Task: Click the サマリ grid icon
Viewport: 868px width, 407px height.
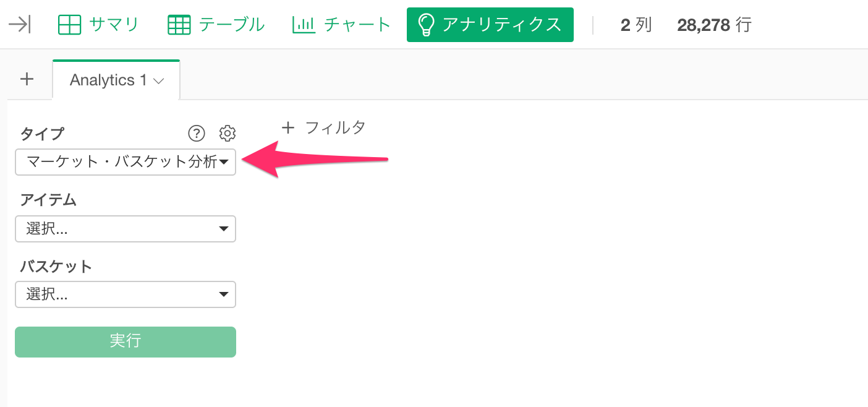Action: pos(69,25)
